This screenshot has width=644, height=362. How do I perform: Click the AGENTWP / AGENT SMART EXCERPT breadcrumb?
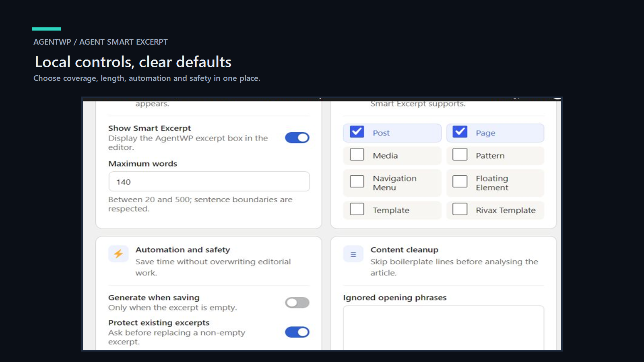coord(101,42)
